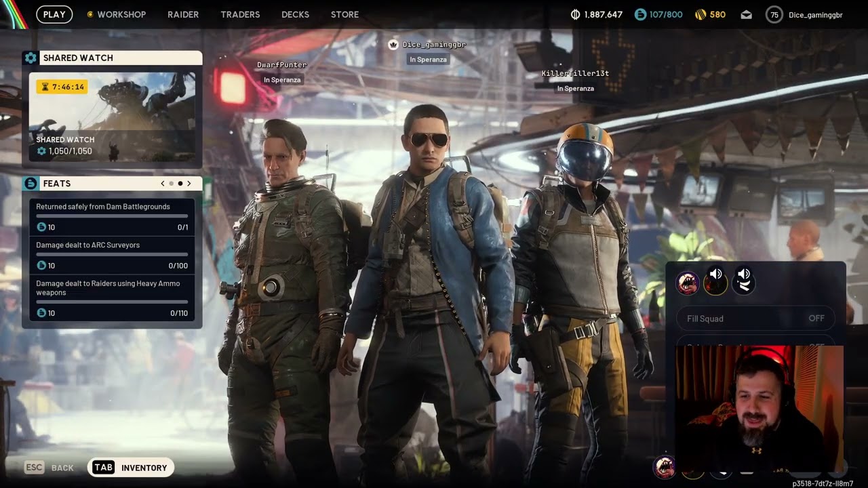Click 'In Speranza' status under Dice_gaminggbr nameplate
The height and width of the screenshot is (488, 868).
428,60
